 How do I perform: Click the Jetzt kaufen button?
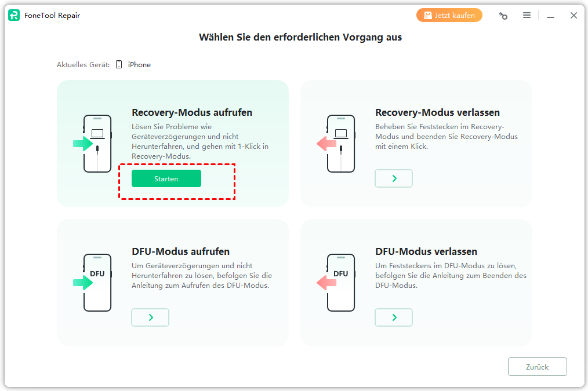tap(449, 16)
